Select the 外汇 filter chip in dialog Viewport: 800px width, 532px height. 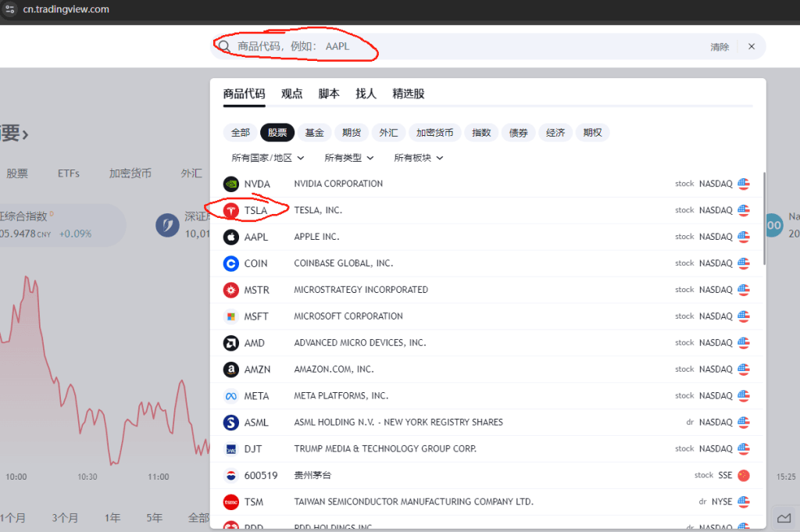pyautogui.click(x=388, y=133)
